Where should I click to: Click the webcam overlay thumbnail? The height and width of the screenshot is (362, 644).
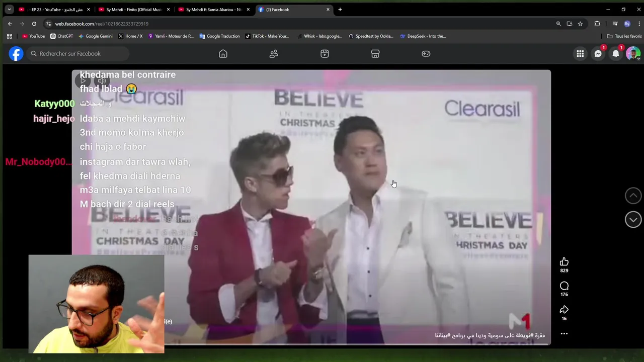coord(96,304)
